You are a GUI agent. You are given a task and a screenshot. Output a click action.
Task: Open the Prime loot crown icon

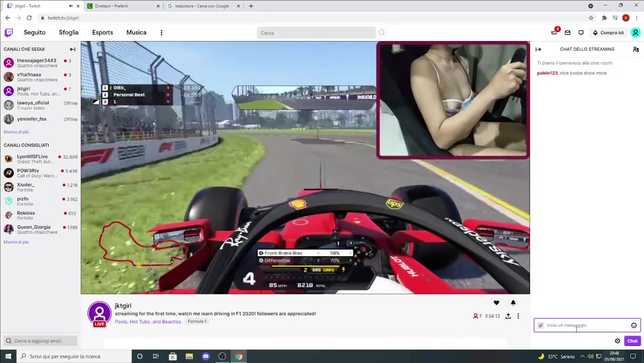554,33
